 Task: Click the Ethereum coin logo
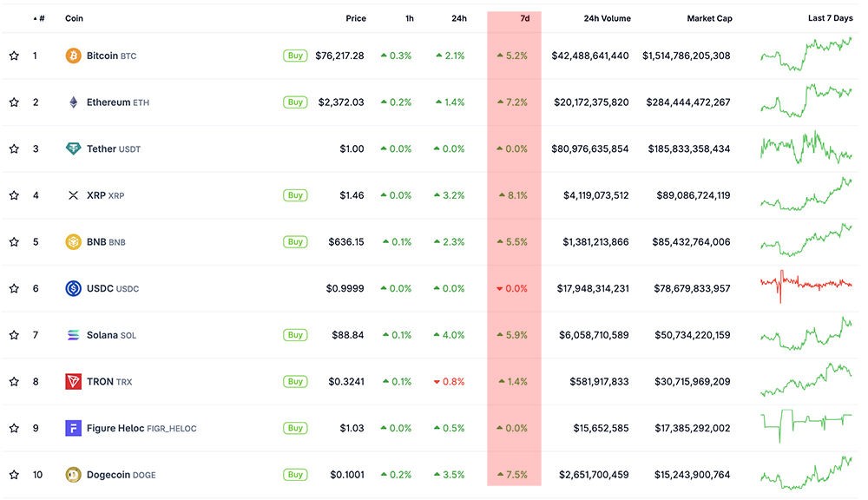pyautogui.click(x=73, y=102)
